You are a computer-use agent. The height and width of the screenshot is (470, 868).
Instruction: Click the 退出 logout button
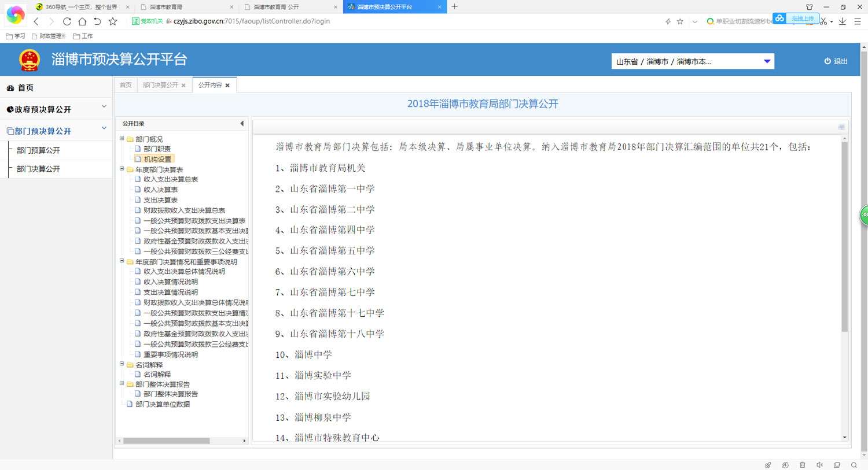point(836,61)
